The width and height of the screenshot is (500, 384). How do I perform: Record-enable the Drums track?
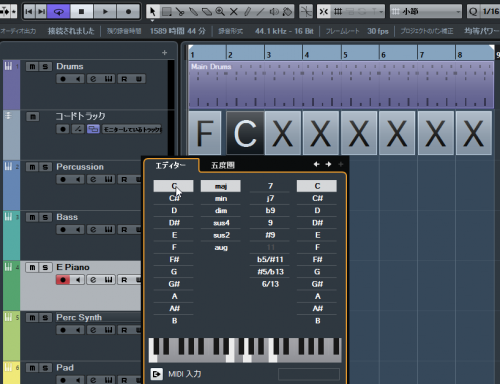pyautogui.click(x=63, y=79)
